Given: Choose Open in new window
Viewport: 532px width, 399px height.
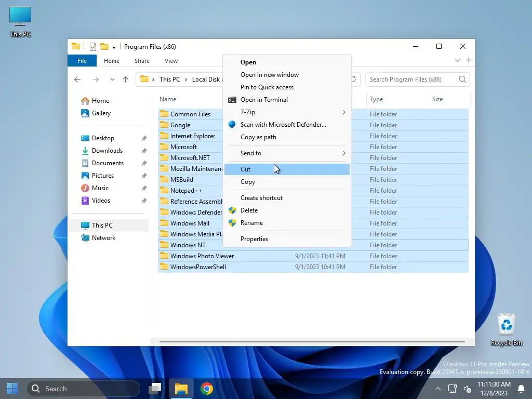Looking at the screenshot, I should pos(287,75).
